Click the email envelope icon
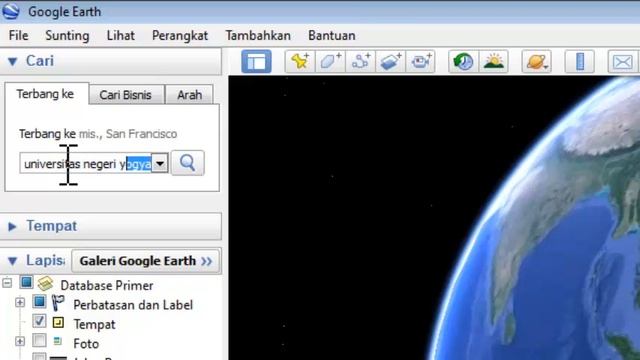The width and height of the screenshot is (640, 360). pos(623,62)
